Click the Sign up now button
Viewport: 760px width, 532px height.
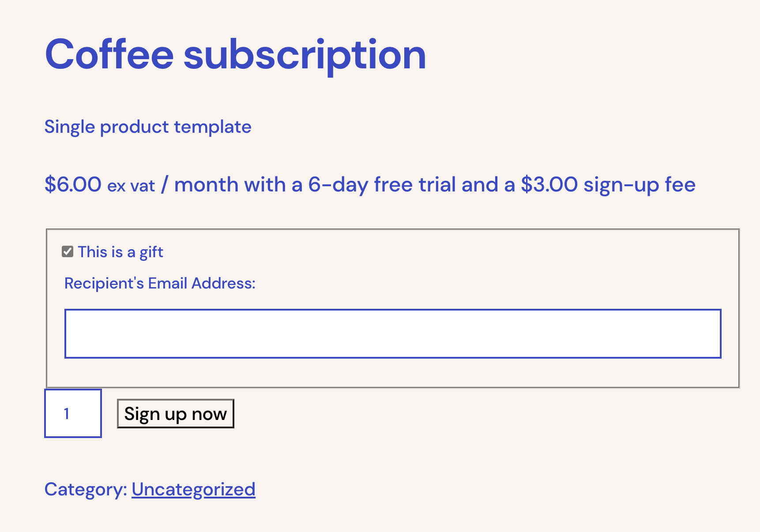(175, 413)
